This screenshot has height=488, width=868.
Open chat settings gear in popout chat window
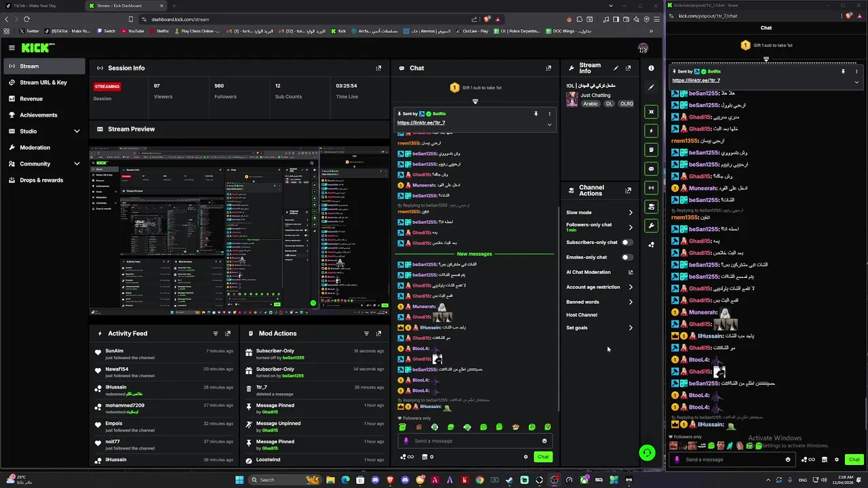click(837, 460)
